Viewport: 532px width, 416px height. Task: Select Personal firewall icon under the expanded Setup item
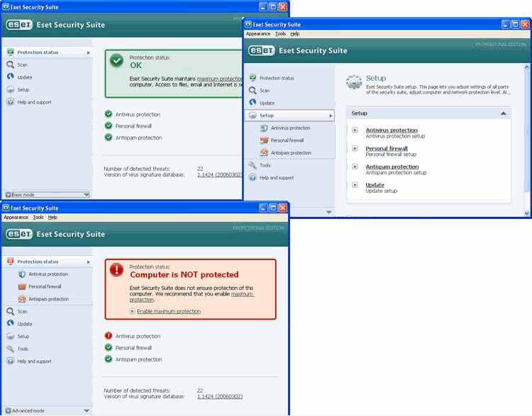[265, 140]
